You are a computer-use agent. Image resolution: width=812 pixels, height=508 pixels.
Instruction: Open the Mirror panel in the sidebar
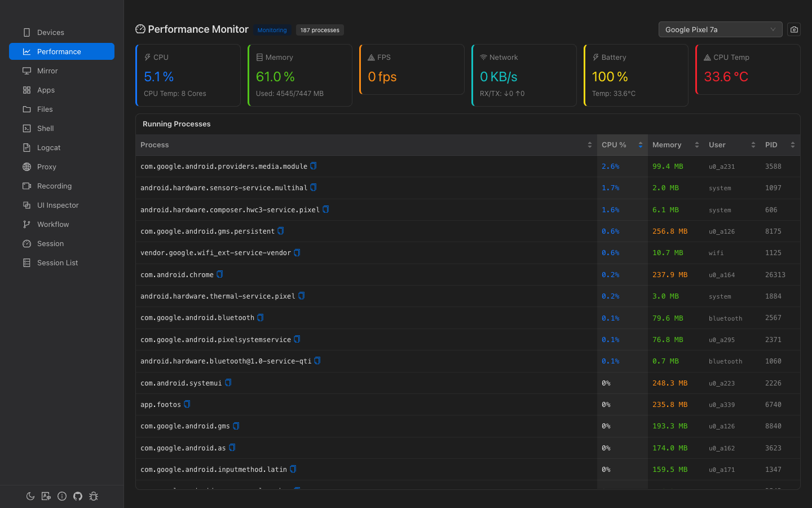pyautogui.click(x=48, y=71)
